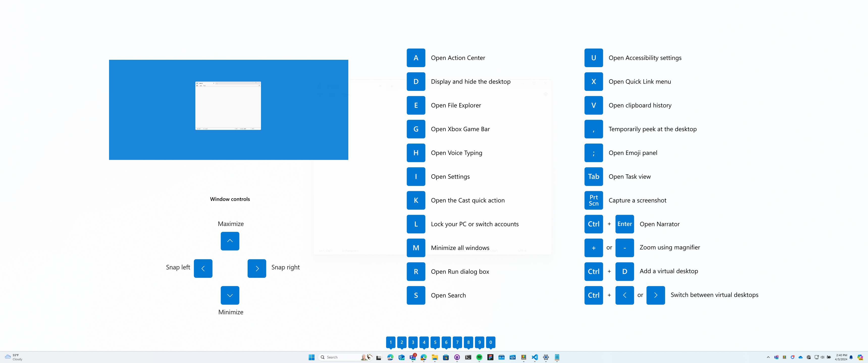Click the Minimize window control button
This screenshot has width=868, height=363.
230,295
